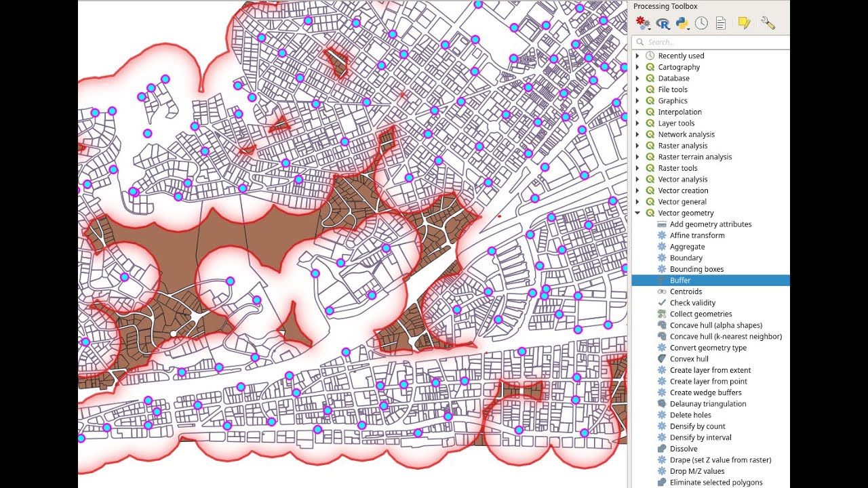Screen dimensions: 868x488
Task: Expand the Database group arrow
Action: tap(637, 78)
